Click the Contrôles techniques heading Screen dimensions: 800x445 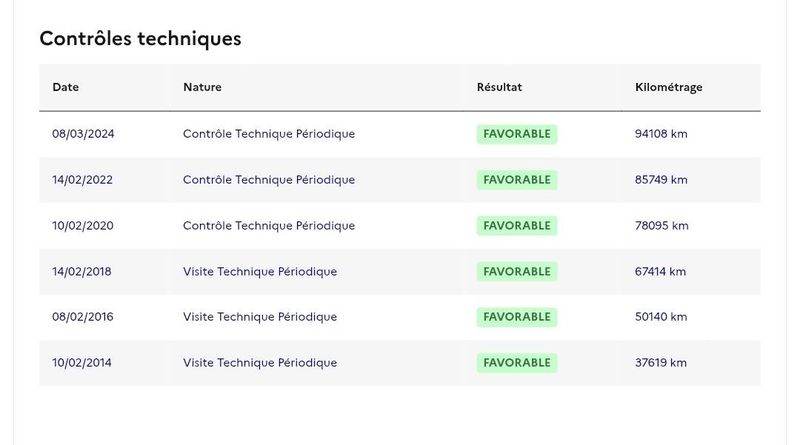point(140,39)
